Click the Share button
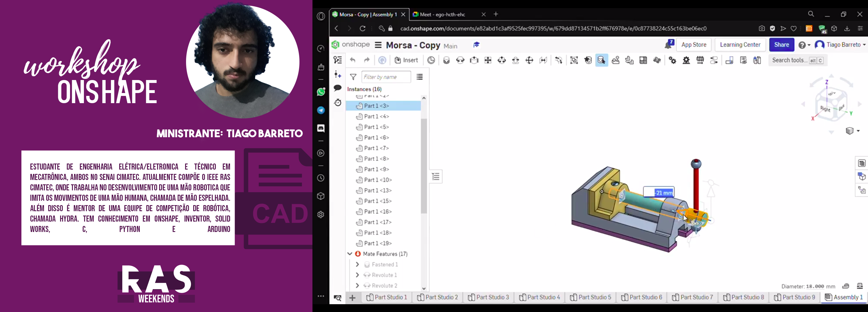This screenshot has height=312, width=868. (782, 44)
